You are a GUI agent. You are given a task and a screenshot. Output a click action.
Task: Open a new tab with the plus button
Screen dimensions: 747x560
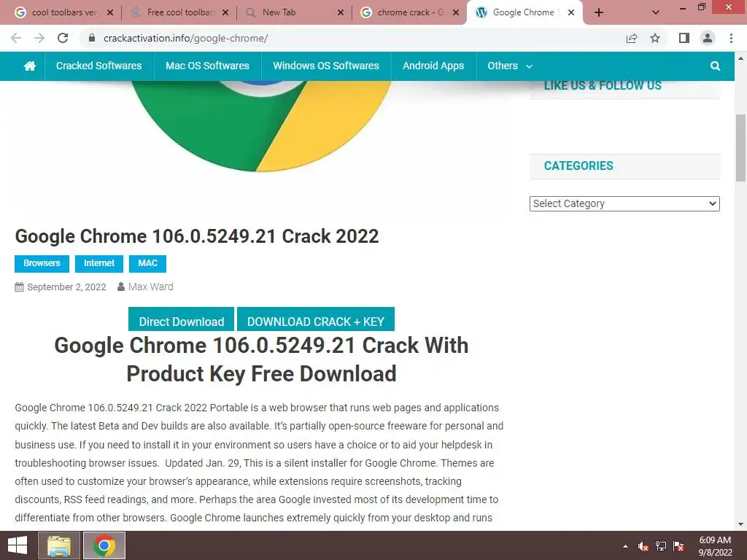click(599, 12)
